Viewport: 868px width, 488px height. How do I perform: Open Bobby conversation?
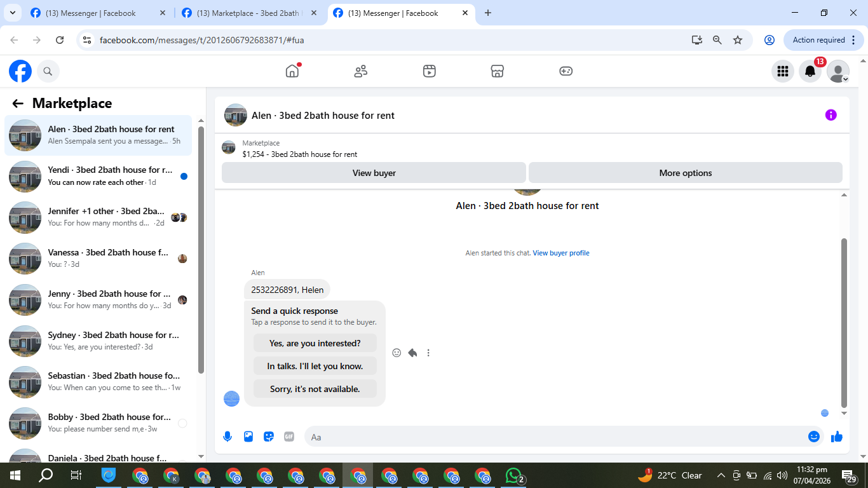98,423
